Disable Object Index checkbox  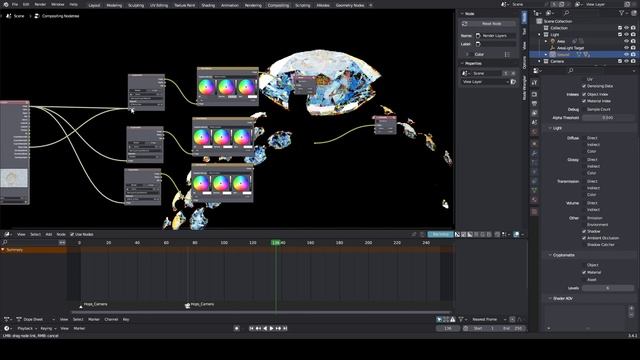click(584, 94)
